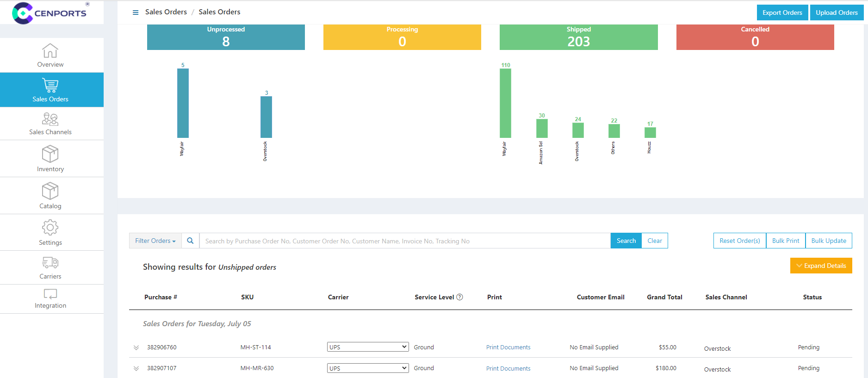868x378 pixels.
Task: Select the Sales Orders cart icon
Action: pyautogui.click(x=50, y=86)
